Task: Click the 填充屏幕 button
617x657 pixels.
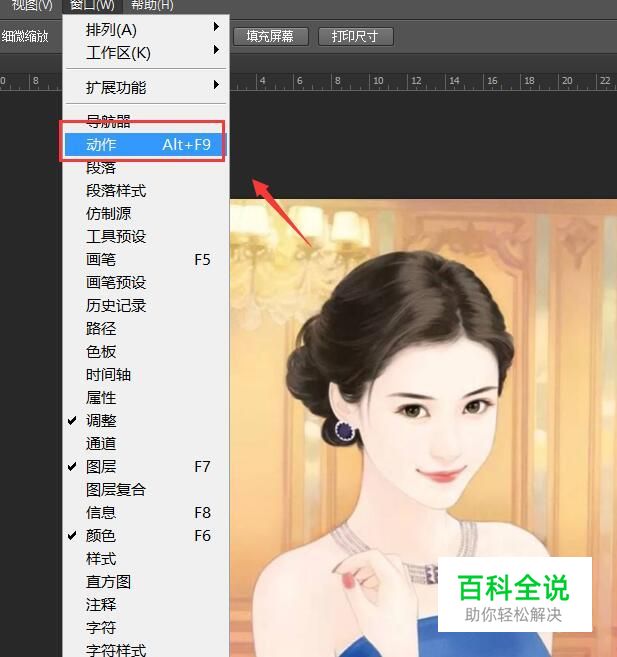Action: [271, 36]
